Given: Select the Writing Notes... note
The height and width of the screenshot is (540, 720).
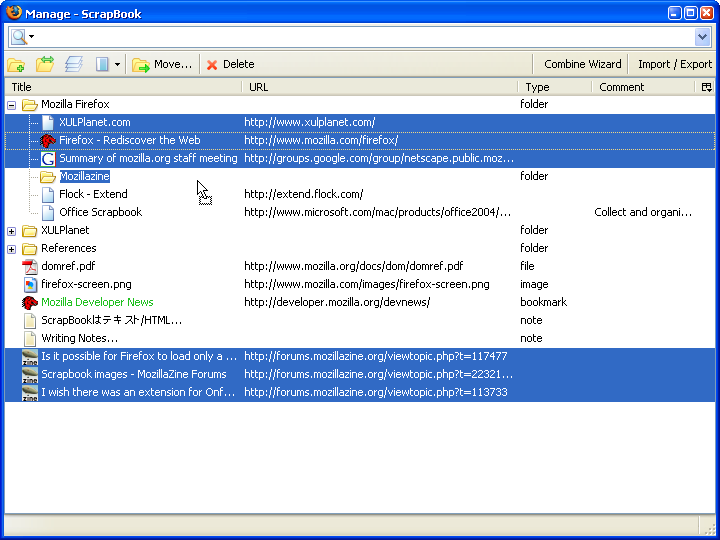Looking at the screenshot, I should click(79, 338).
